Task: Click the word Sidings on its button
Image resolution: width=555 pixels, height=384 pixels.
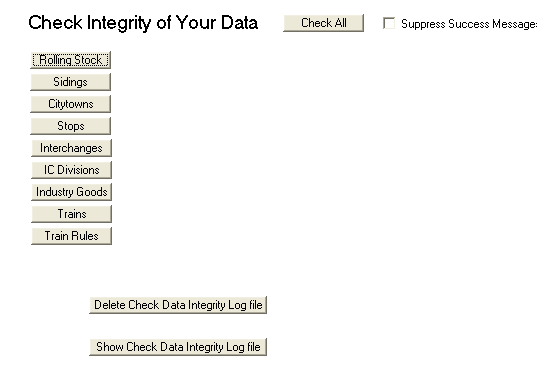Action: 70,82
